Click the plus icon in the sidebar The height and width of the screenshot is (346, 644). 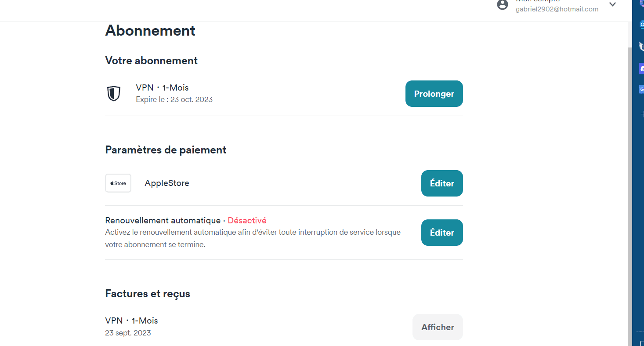642,114
